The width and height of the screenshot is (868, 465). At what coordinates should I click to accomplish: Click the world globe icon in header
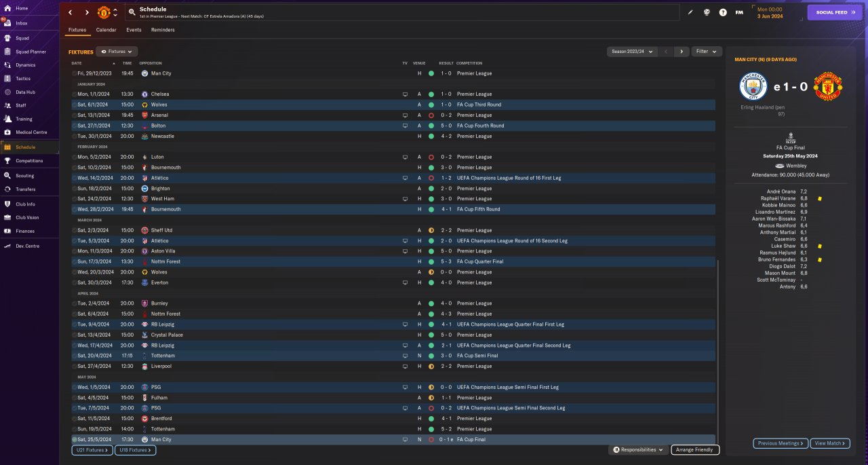point(707,12)
